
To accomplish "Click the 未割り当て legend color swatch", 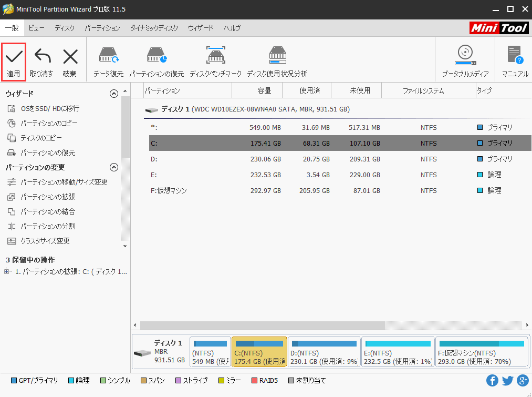I will point(291,380).
